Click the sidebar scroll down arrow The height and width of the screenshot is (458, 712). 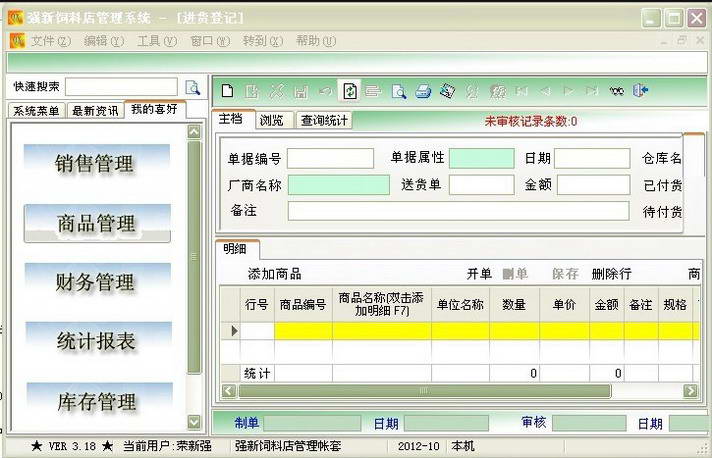click(194, 422)
